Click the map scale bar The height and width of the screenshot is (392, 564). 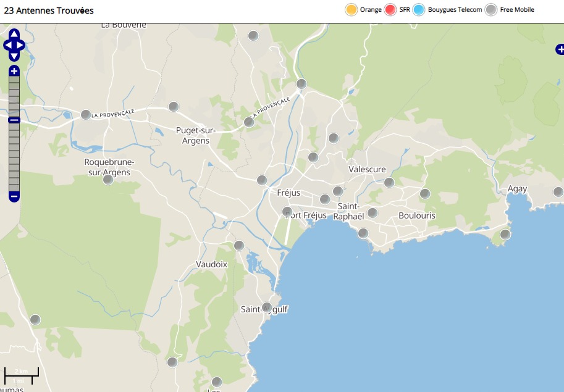click(22, 373)
